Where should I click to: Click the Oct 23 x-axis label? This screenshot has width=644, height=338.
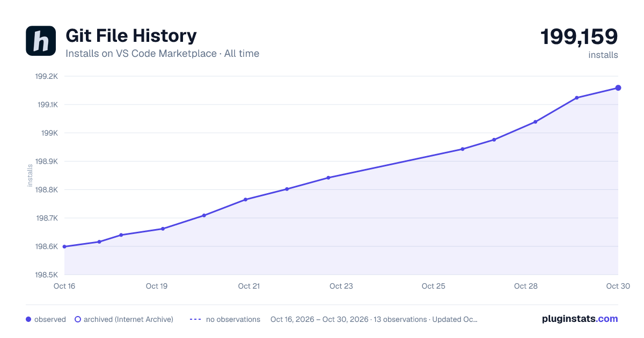[341, 286]
